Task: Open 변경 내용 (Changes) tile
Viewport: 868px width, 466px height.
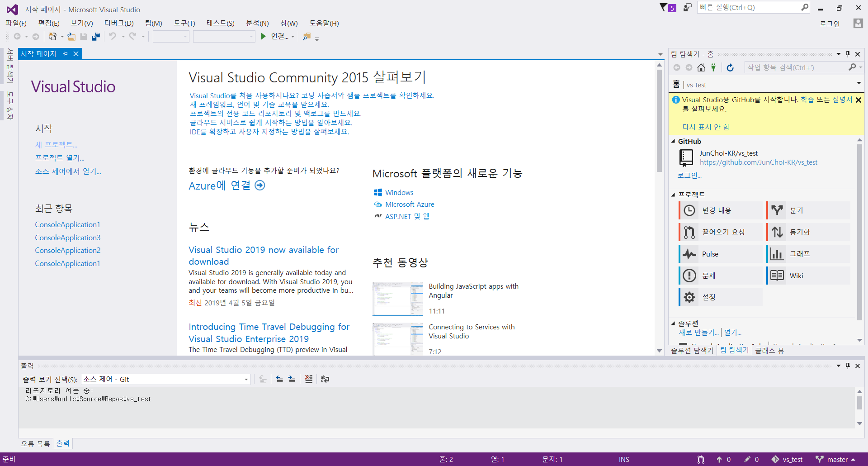Action: 721,210
